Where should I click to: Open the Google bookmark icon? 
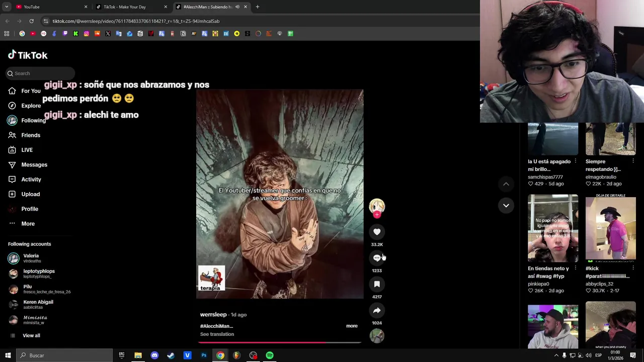(22, 34)
